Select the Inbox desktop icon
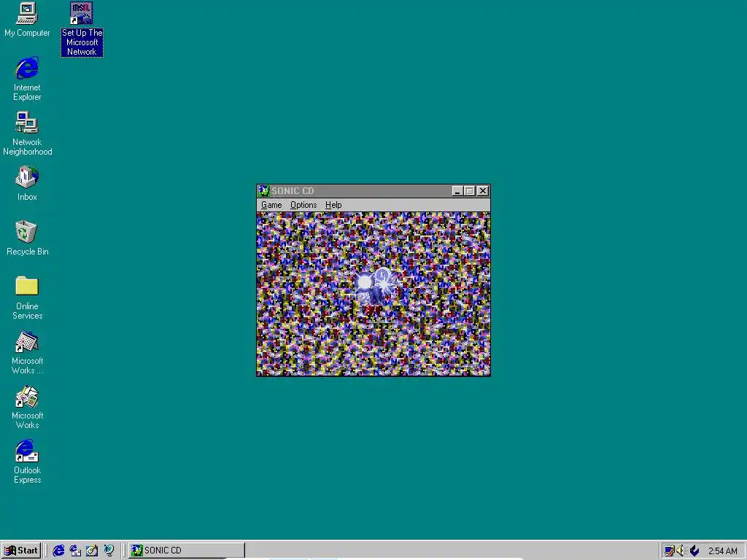Screen dimensions: 747x560 point(27,183)
